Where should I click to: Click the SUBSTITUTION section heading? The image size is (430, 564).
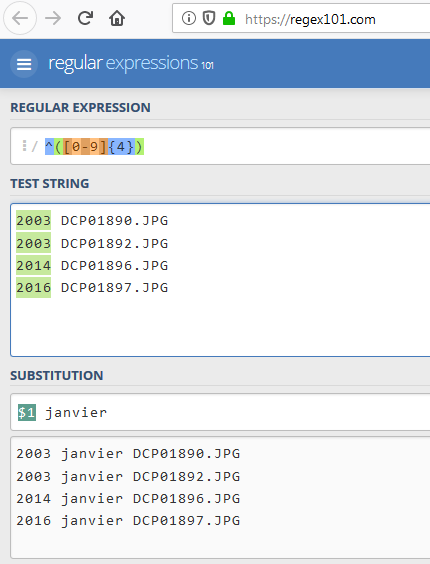57,376
